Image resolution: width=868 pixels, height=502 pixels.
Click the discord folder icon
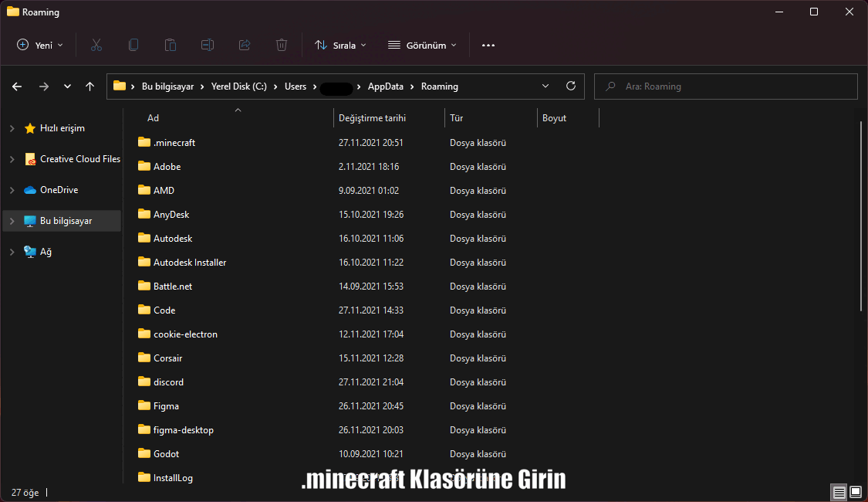click(x=144, y=382)
